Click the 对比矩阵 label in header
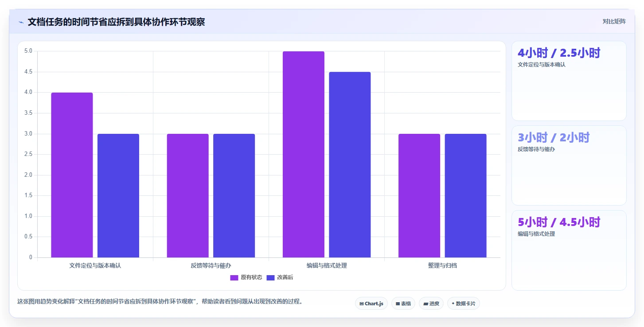Image resolution: width=644 pixels, height=327 pixels. click(x=614, y=21)
